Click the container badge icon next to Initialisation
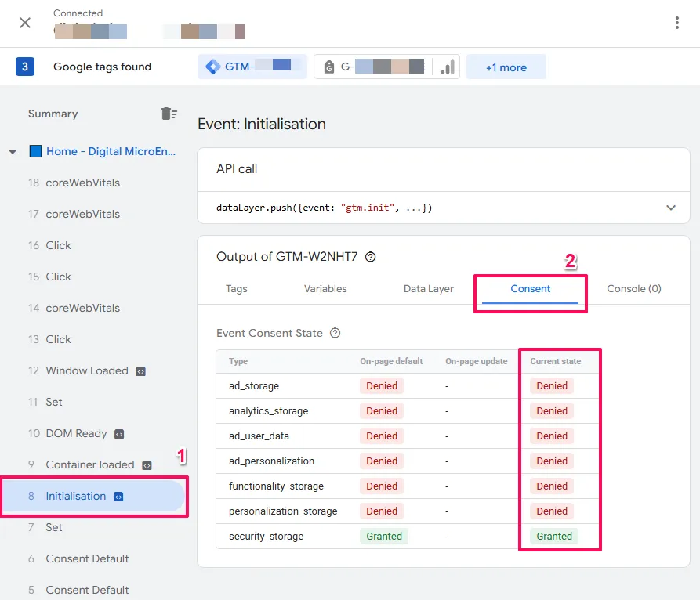This screenshot has height=600, width=700. pos(118,496)
